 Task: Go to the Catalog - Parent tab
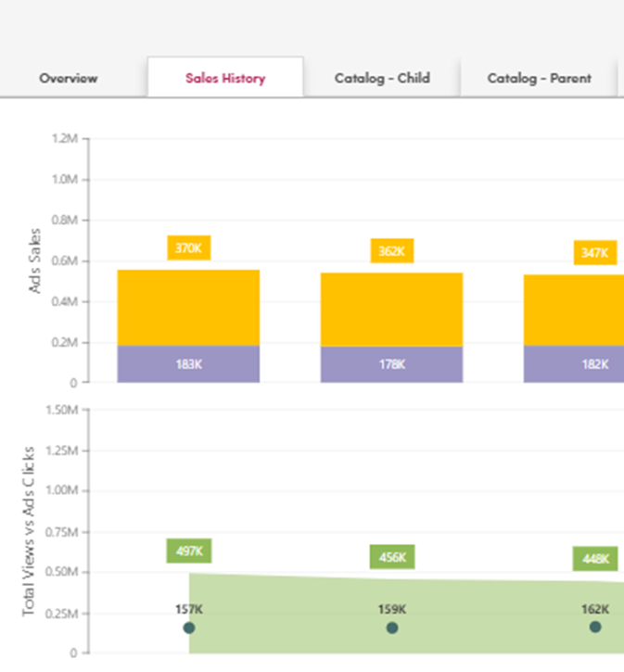tap(539, 78)
